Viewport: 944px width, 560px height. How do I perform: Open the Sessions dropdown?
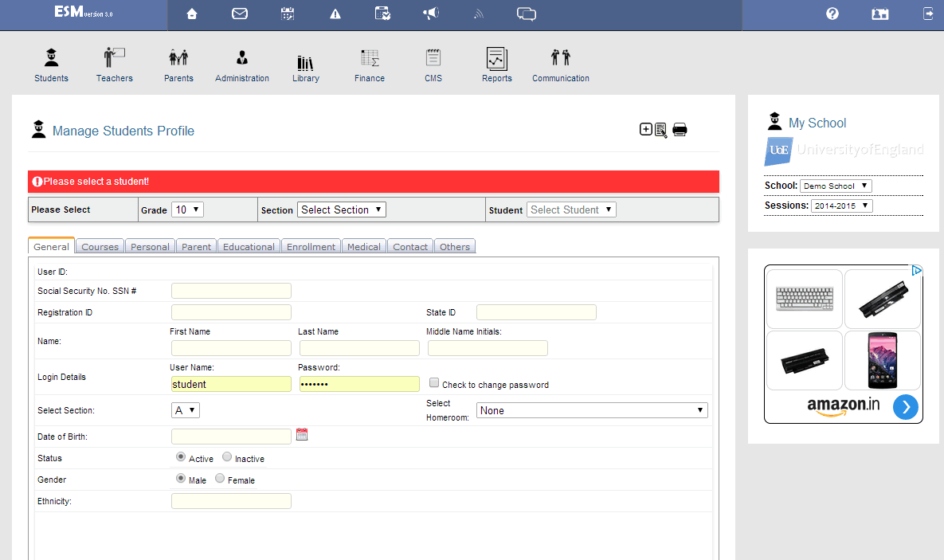(842, 206)
